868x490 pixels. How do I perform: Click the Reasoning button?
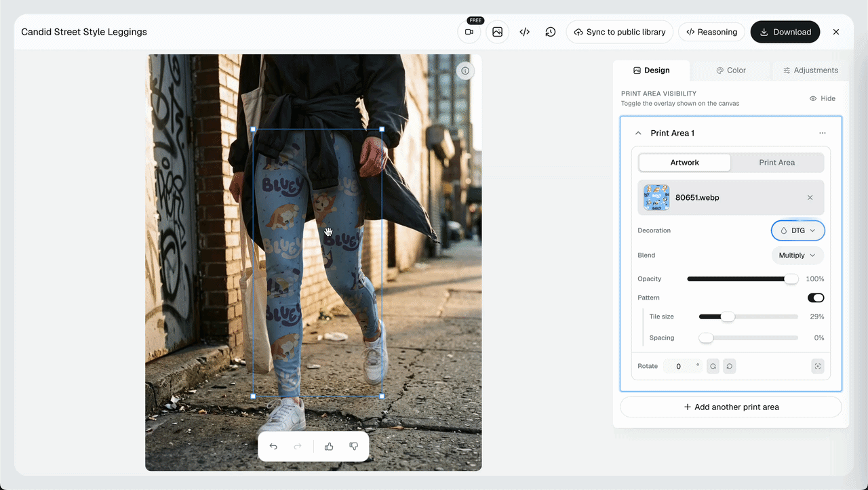(x=711, y=32)
